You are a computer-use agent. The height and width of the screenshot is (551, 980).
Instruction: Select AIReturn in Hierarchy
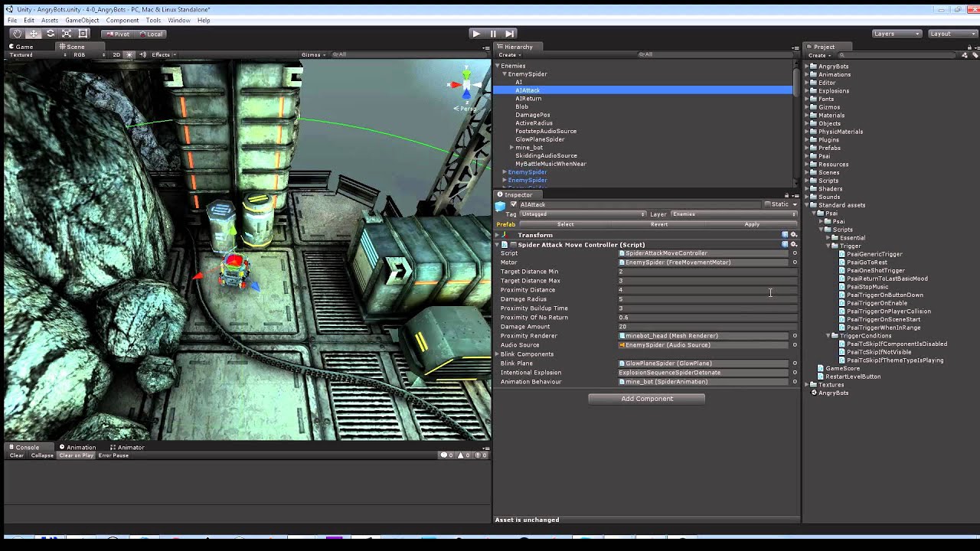point(528,99)
